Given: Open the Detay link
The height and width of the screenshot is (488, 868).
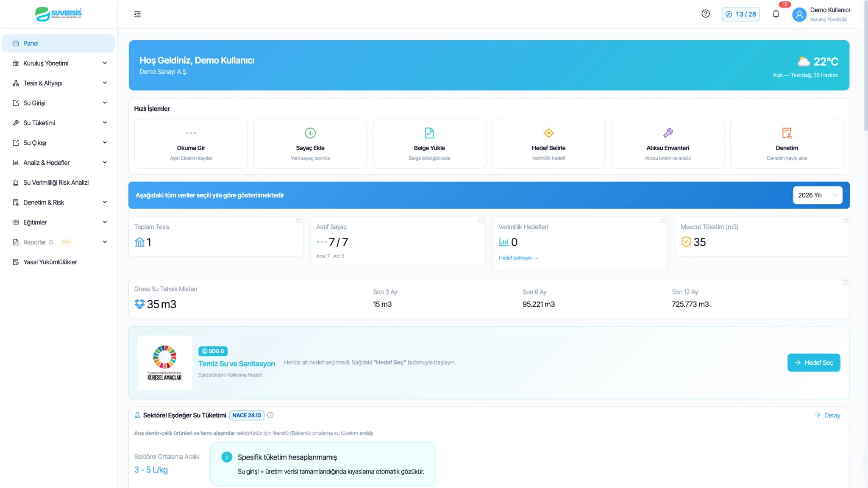Looking at the screenshot, I should pyautogui.click(x=827, y=415).
